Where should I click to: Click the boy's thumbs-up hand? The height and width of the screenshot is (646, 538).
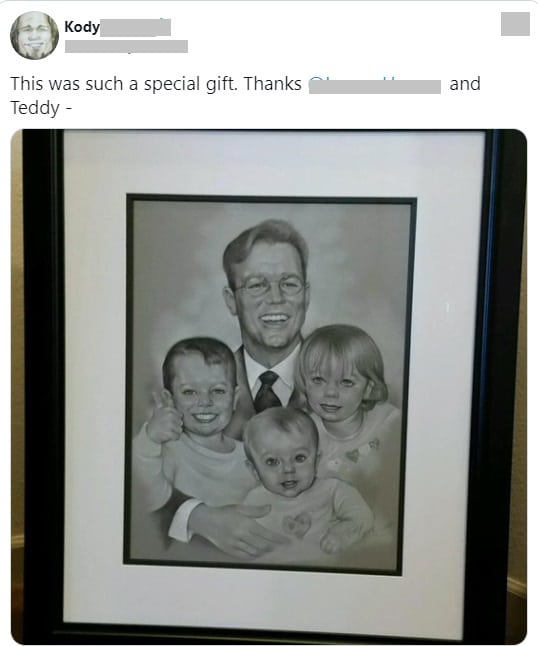pos(164,418)
